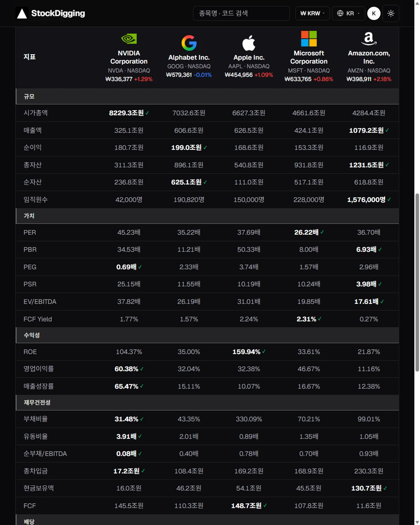This screenshot has width=420, height=525.
Task: Open NVIDIA Corporation company name link
Action: pyautogui.click(x=129, y=57)
